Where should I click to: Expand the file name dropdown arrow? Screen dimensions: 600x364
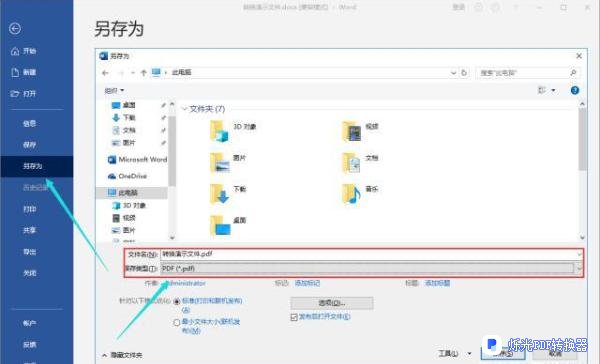coord(579,254)
